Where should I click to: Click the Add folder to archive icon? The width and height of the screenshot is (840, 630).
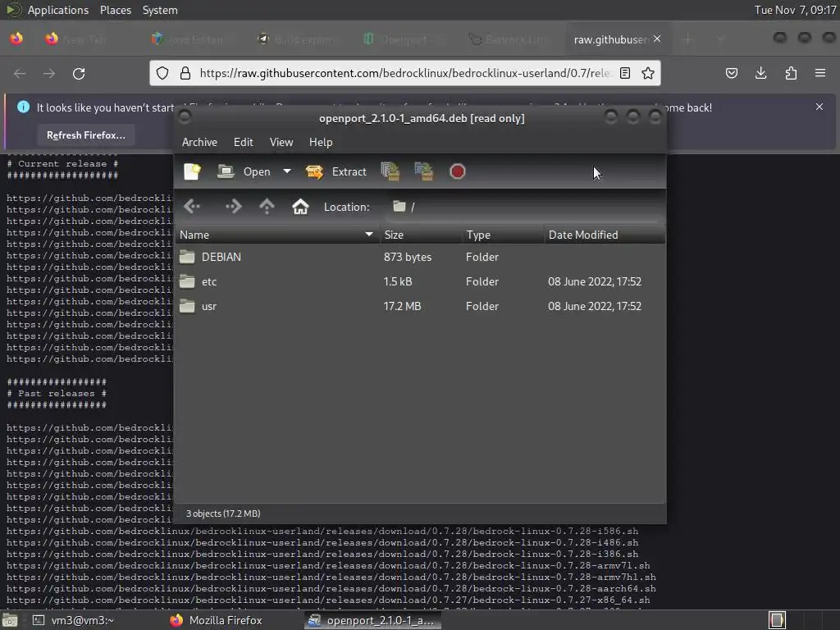[424, 171]
